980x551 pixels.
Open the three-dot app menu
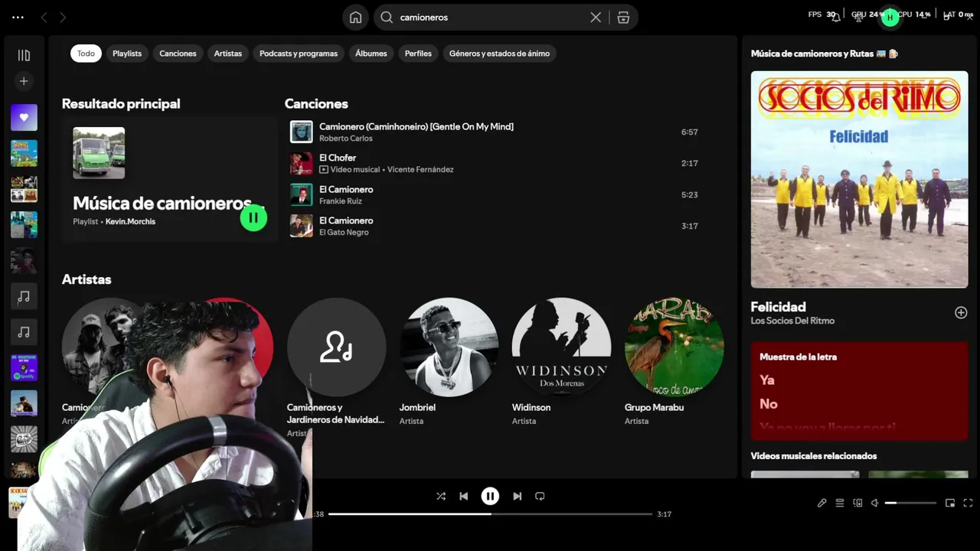click(18, 17)
